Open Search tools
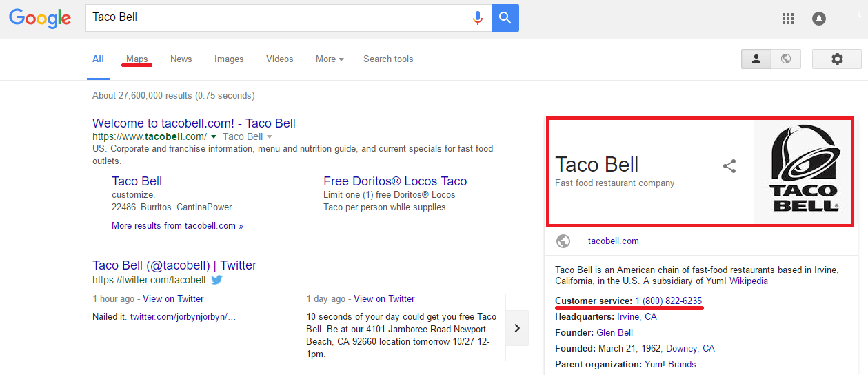 coord(388,59)
